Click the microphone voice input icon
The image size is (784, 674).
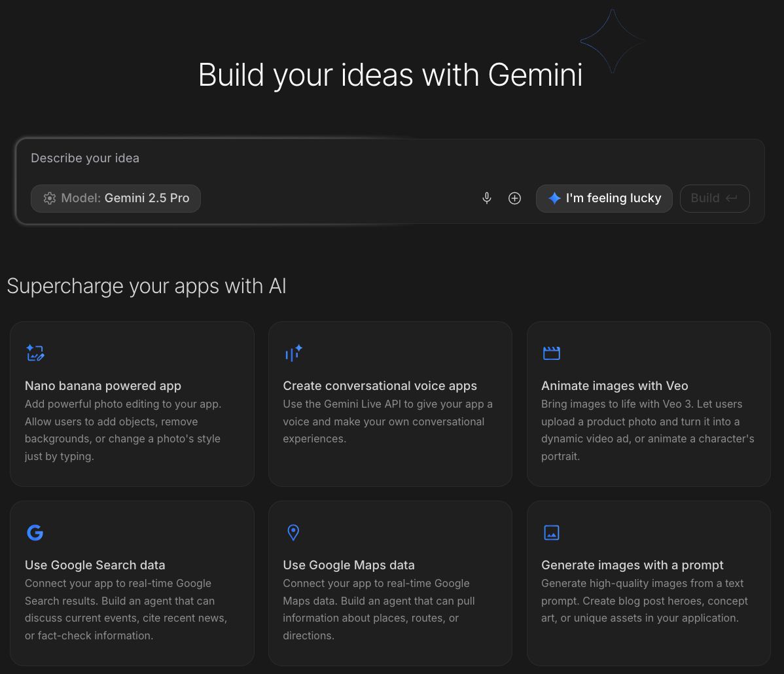(x=486, y=198)
